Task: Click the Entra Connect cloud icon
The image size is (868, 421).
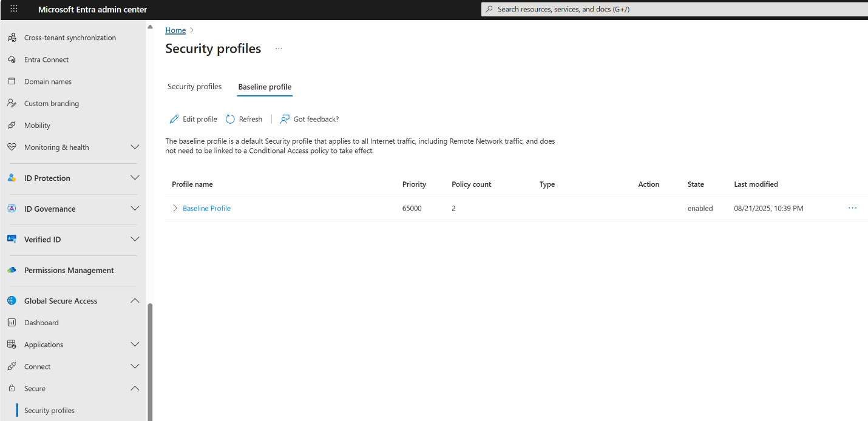Action: [12, 59]
